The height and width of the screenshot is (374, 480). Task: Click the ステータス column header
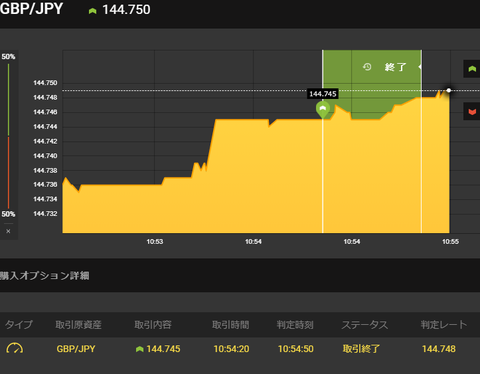pos(365,325)
